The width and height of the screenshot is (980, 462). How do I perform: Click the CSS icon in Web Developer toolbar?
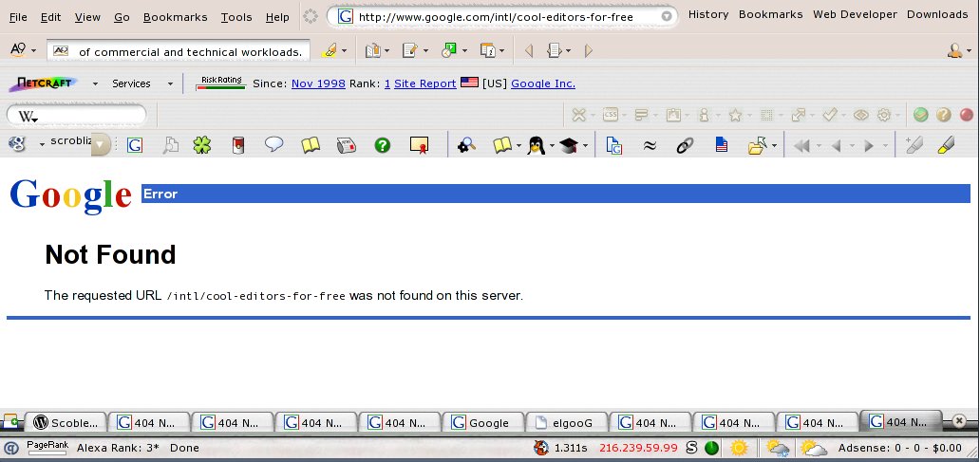tap(610, 114)
